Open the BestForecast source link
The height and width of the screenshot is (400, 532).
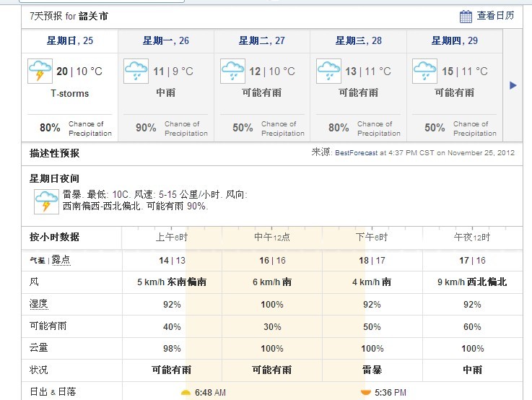[356, 153]
